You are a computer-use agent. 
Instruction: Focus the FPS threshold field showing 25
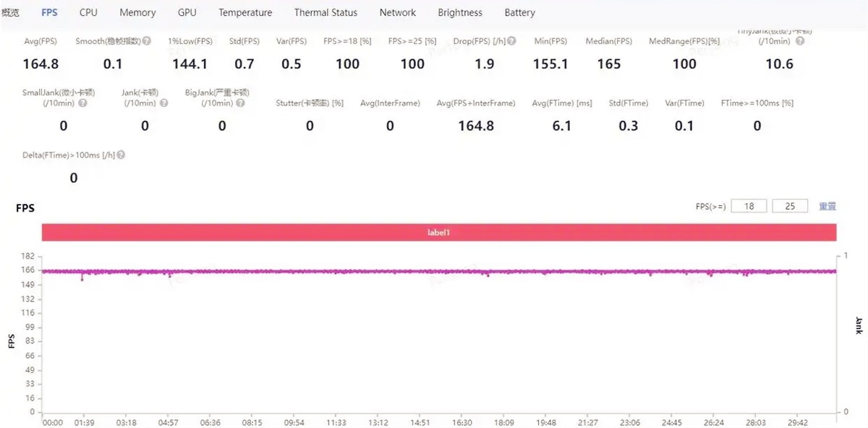[790, 206]
